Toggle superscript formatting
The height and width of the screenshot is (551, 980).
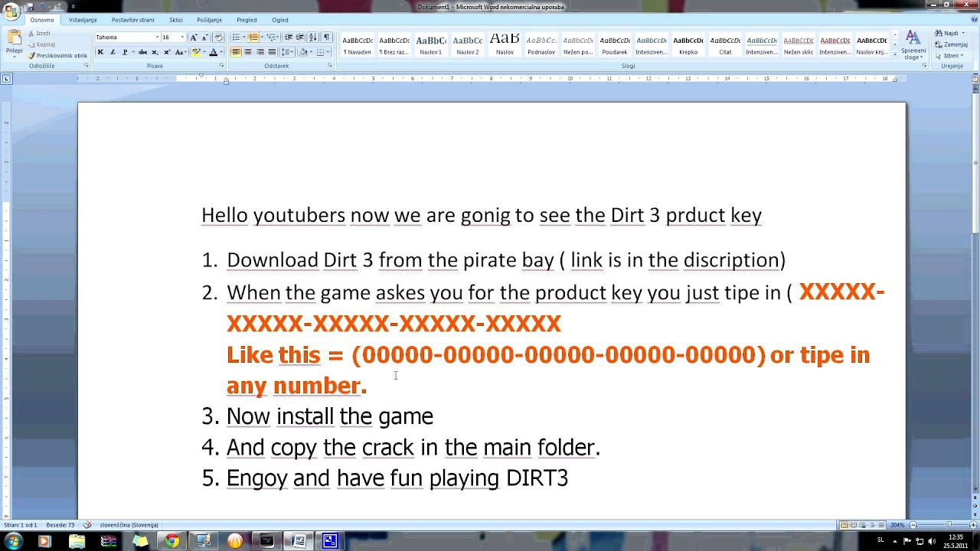167,52
